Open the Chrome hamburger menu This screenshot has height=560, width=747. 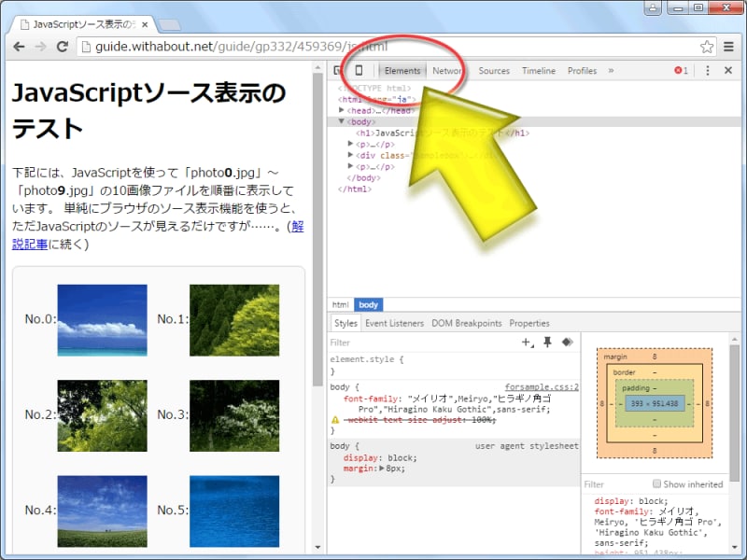(729, 46)
